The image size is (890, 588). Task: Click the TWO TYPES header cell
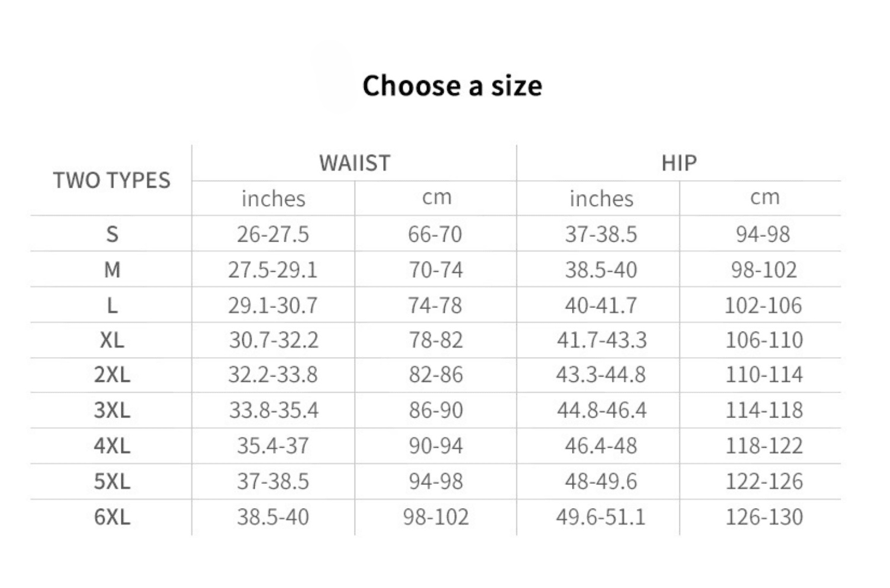click(111, 180)
